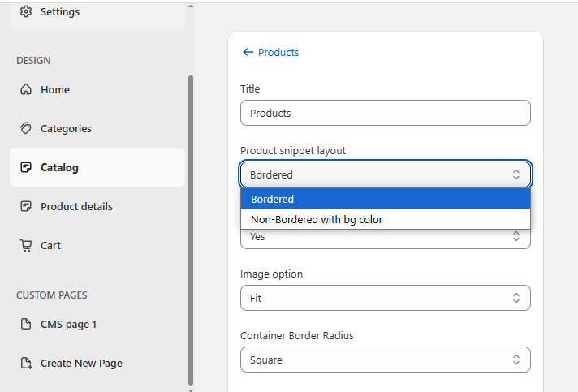
Task: Choose Non-Bordered with bg color option
Action: [386, 220]
